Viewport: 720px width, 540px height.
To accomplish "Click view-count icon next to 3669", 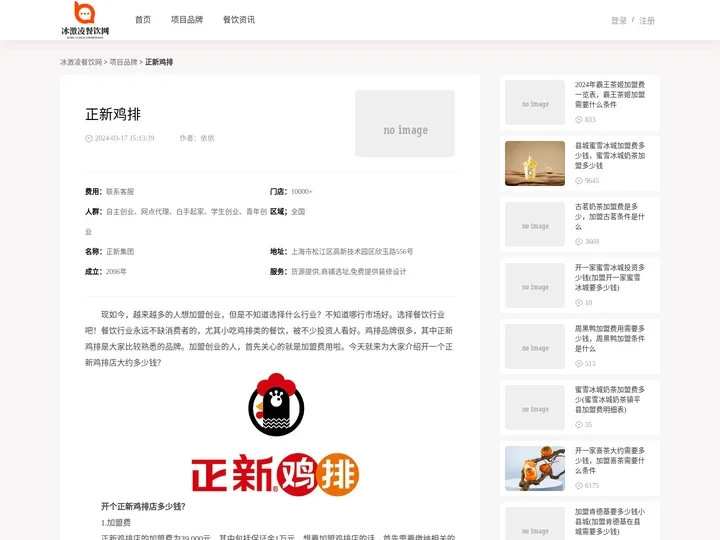I will pos(579,242).
